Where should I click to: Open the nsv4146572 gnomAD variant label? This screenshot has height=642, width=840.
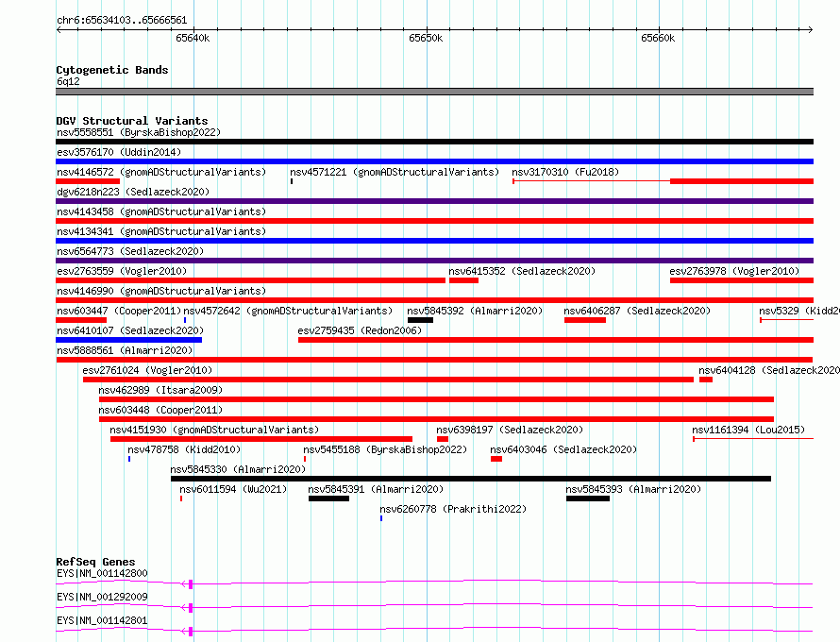pos(161,172)
